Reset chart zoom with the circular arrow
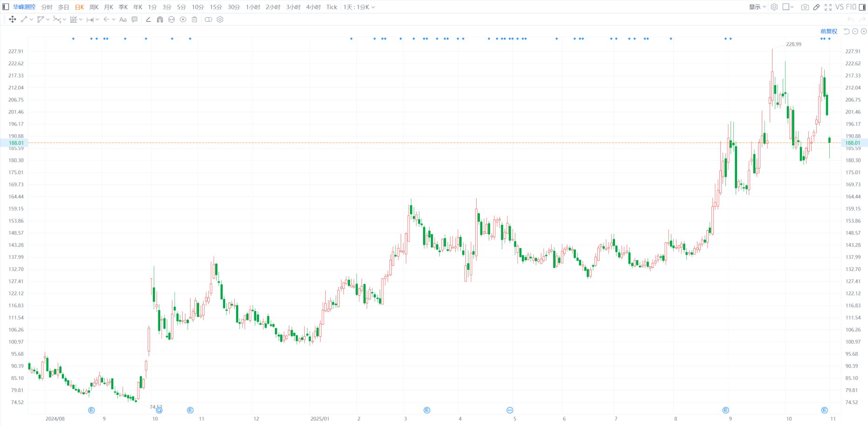The image size is (868, 426). [847, 31]
